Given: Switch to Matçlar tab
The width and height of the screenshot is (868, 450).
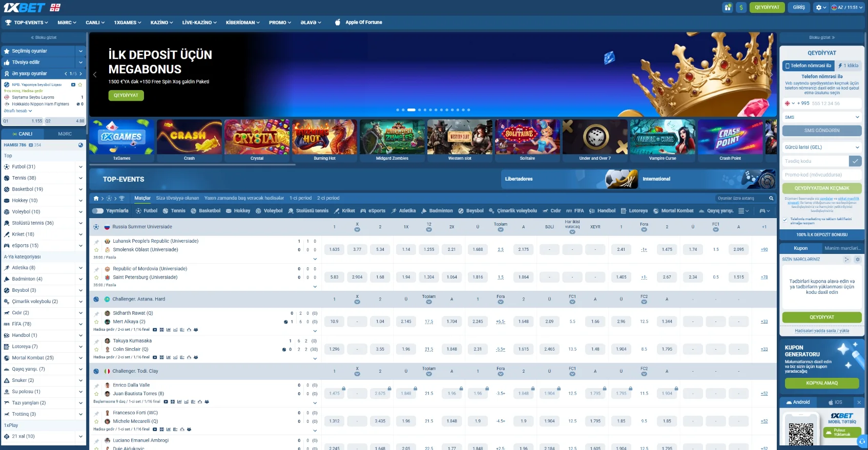Looking at the screenshot, I should (x=142, y=198).
